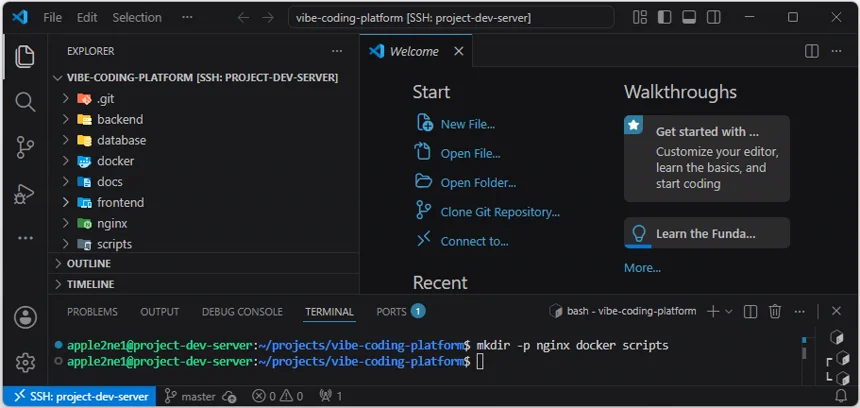Click the command center search box
This screenshot has width=860, height=408.
pos(451,18)
